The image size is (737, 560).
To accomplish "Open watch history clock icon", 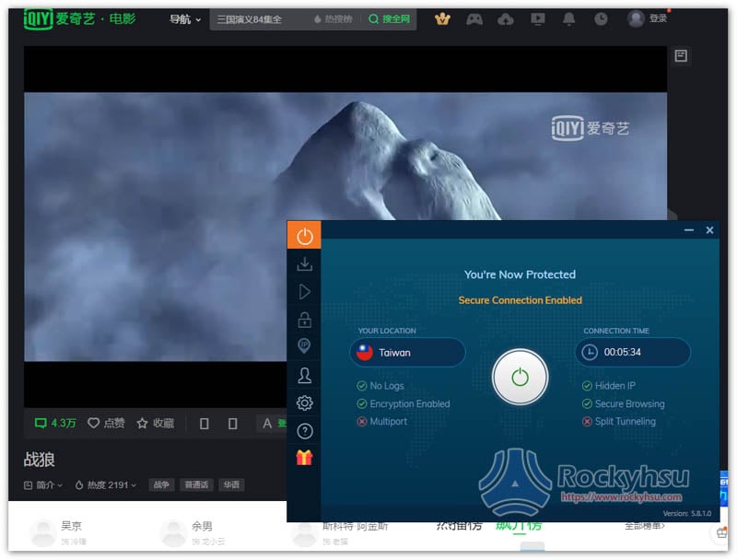I will point(601,19).
